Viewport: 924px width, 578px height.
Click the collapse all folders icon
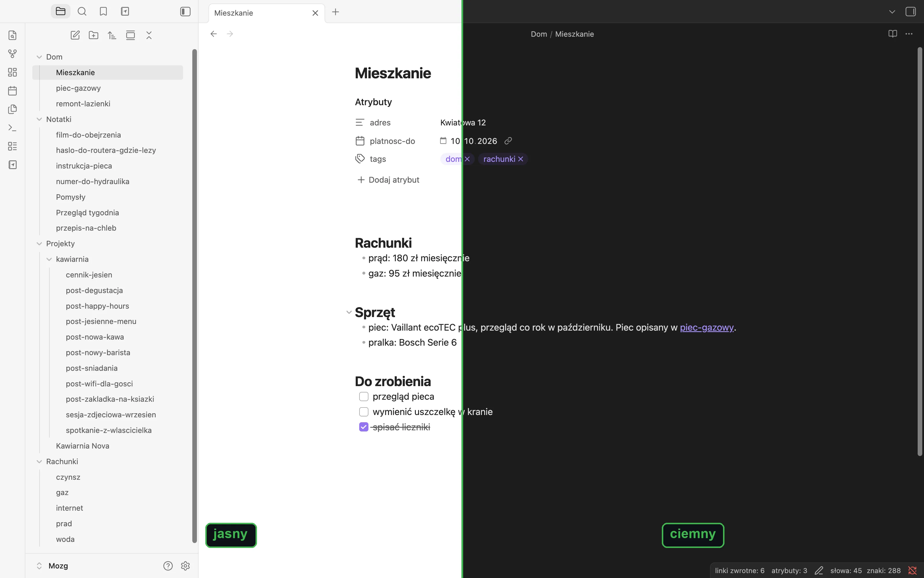(x=149, y=35)
